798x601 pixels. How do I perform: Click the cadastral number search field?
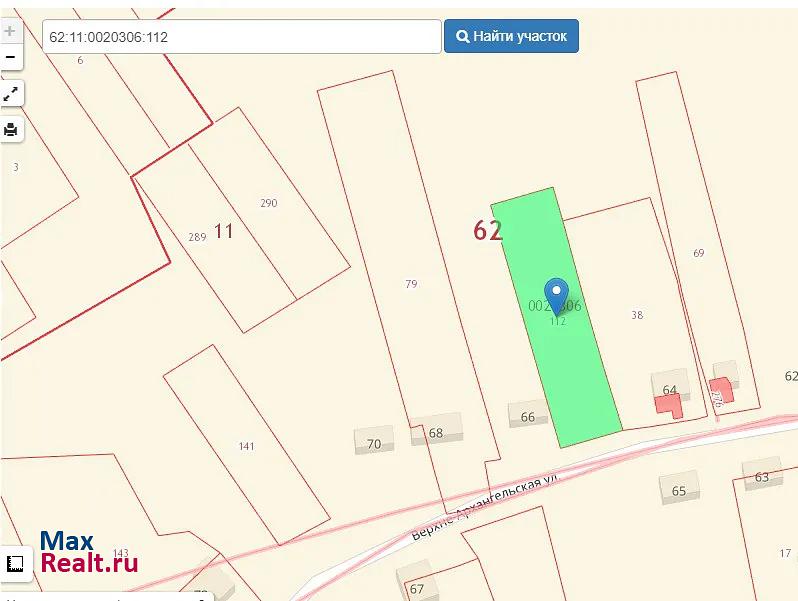pos(241,37)
